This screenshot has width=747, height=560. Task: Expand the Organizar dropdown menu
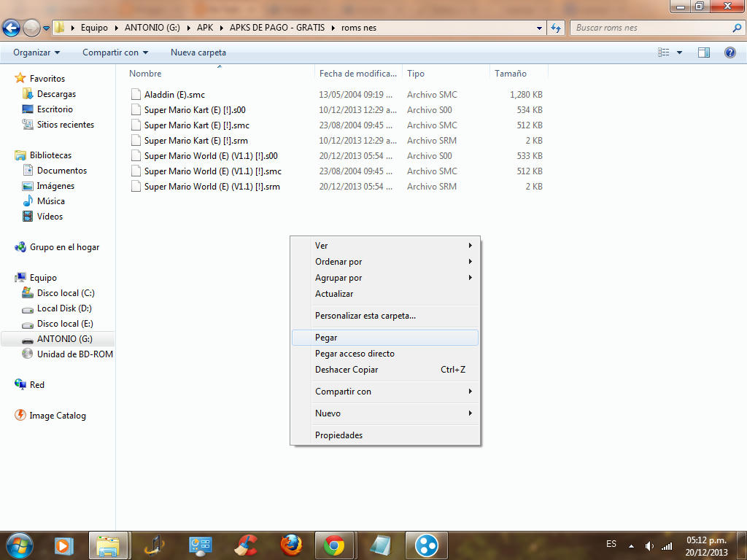36,52
